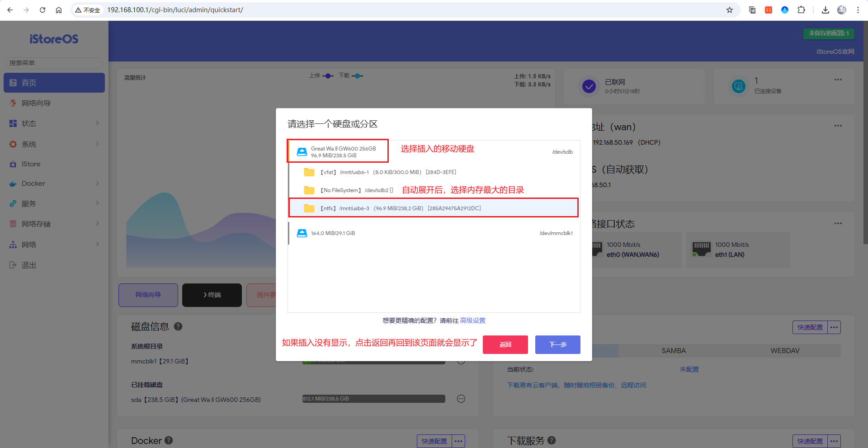The width and height of the screenshot is (868, 448).
Task: Click disk icon of mmcblk1 entry
Action: click(302, 233)
